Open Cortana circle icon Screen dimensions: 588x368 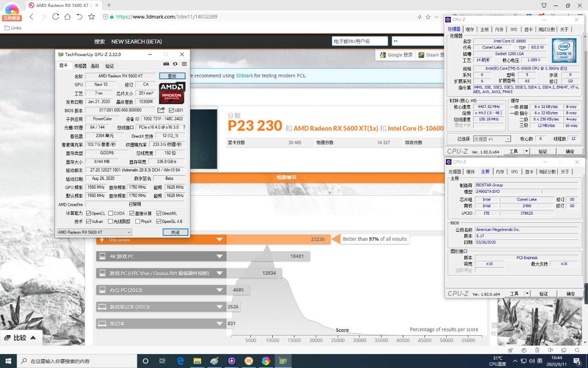click(x=145, y=361)
